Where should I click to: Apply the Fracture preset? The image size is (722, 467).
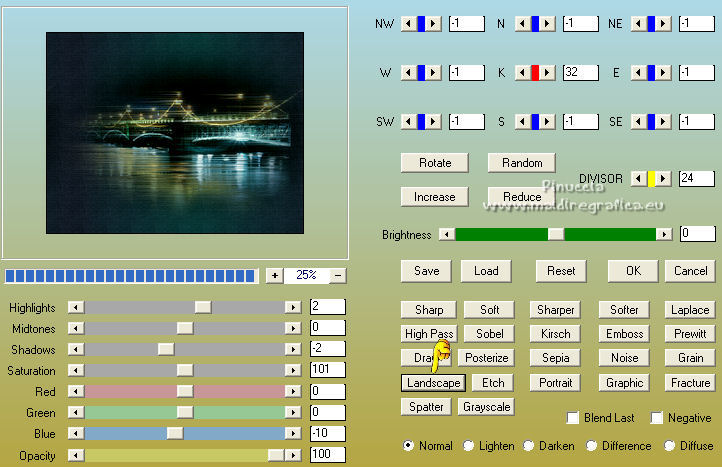coord(690,383)
